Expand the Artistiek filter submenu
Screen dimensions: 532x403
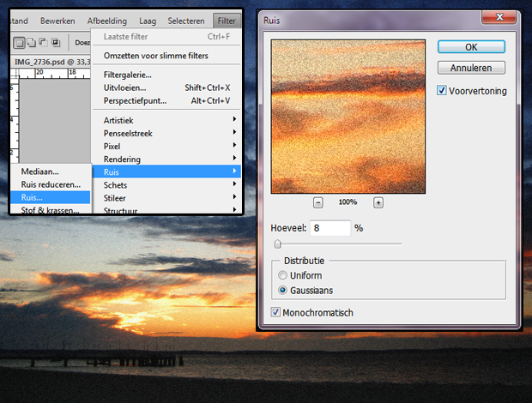pyautogui.click(x=168, y=120)
